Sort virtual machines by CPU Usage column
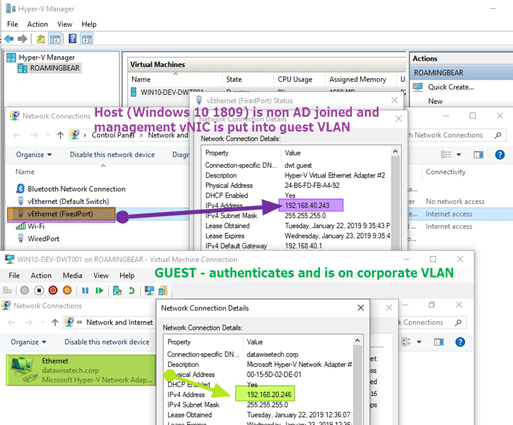The height and width of the screenshot is (425, 513). tap(295, 79)
